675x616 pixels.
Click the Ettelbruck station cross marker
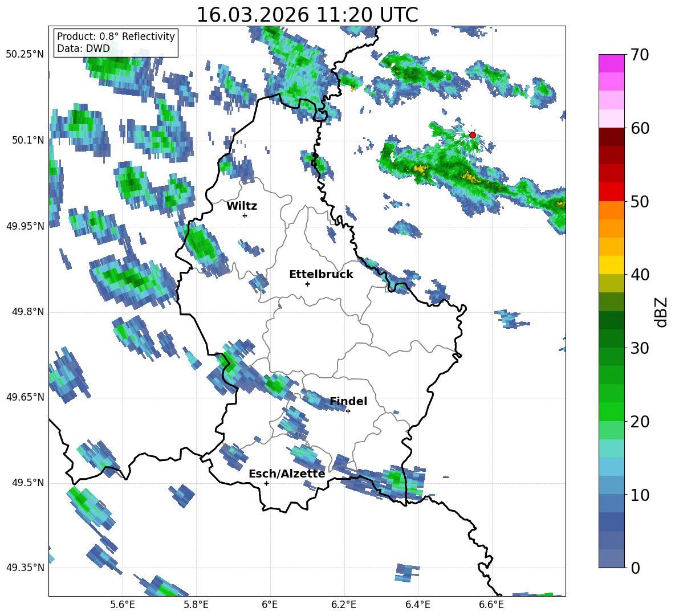[307, 284]
